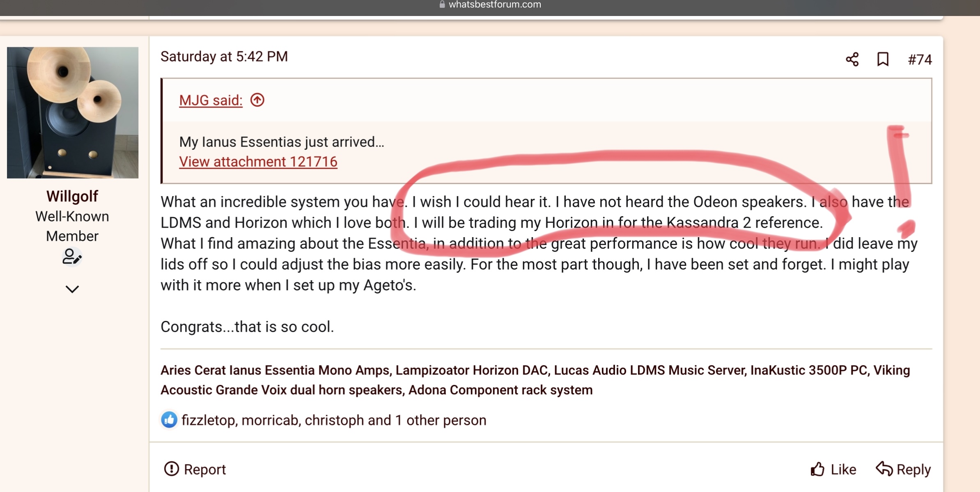Open MJG said quote link

tap(211, 100)
